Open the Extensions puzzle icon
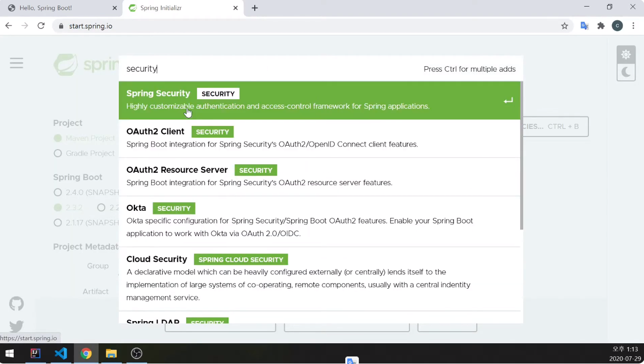 (x=601, y=26)
